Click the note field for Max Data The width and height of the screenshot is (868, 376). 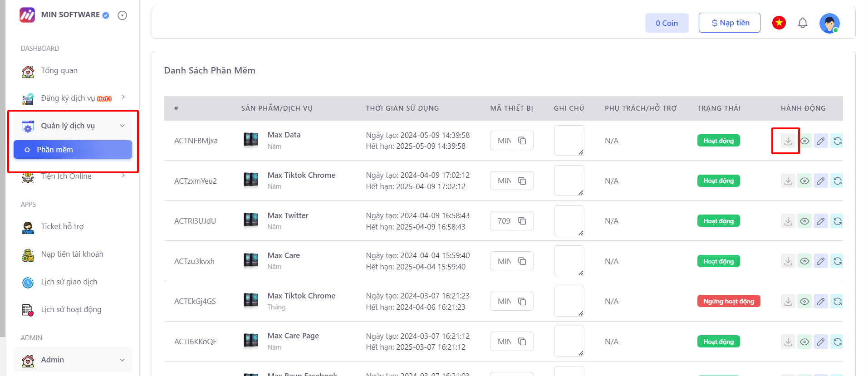coord(569,141)
